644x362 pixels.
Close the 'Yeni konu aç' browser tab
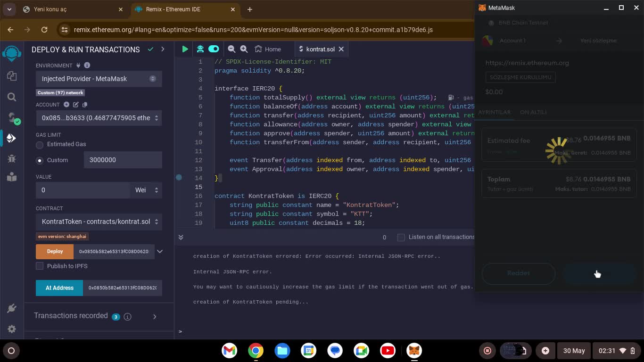click(x=121, y=9)
